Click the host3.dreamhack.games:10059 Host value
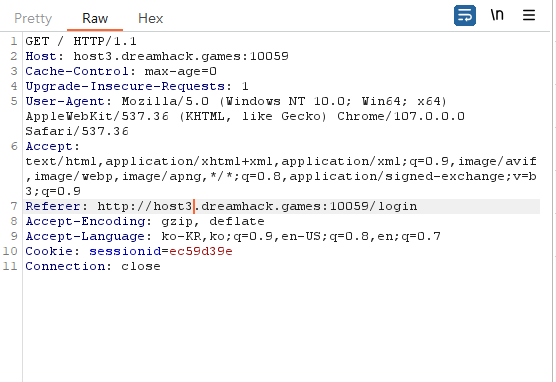 click(x=181, y=56)
